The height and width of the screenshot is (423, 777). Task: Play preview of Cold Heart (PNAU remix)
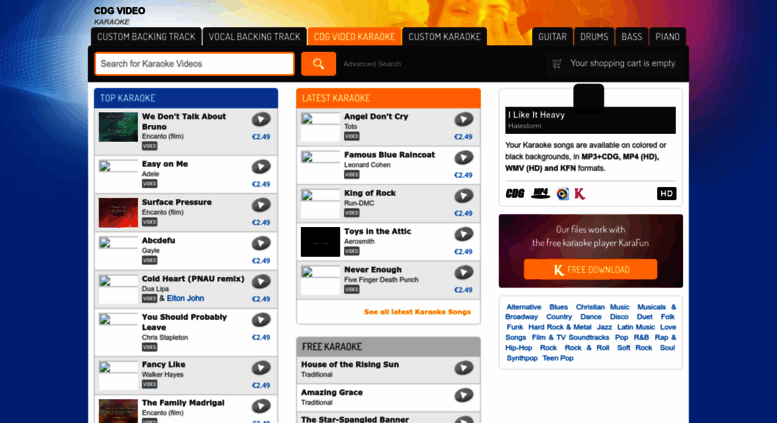(x=261, y=281)
